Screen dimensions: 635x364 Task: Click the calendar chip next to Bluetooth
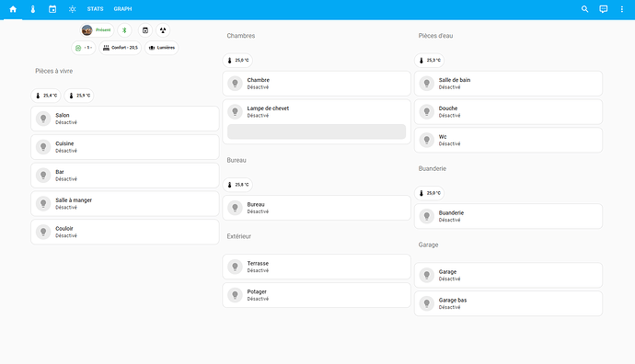145,30
